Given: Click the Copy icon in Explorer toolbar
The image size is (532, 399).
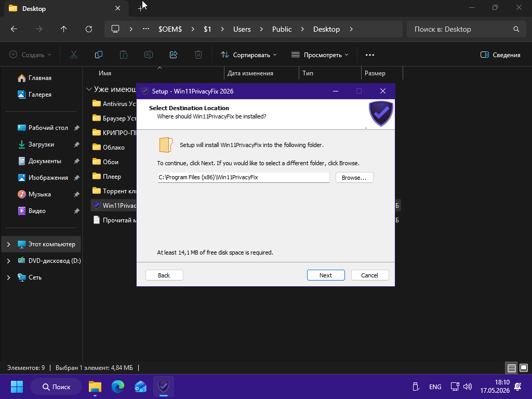Looking at the screenshot, I should tap(99, 55).
